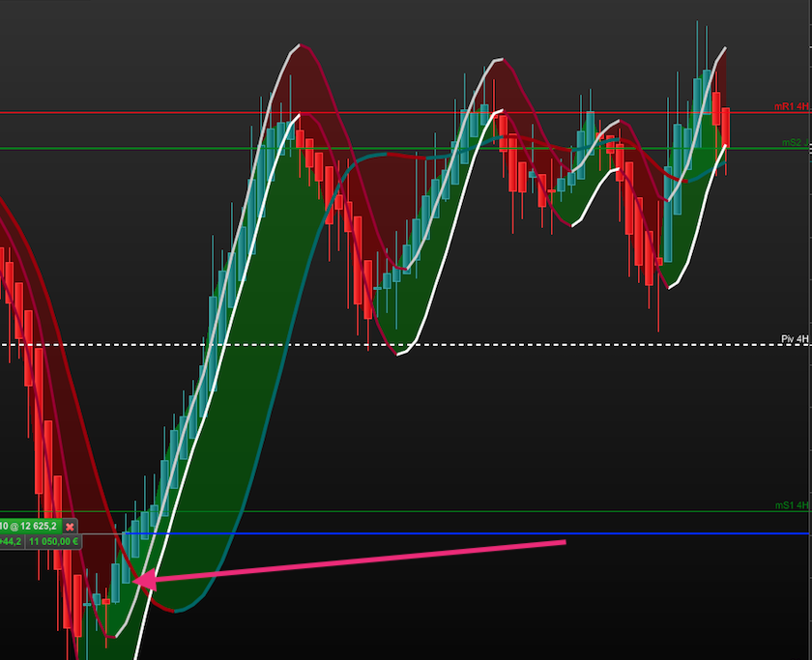Select the mS1 4H support label
The image size is (812, 660).
(x=792, y=505)
